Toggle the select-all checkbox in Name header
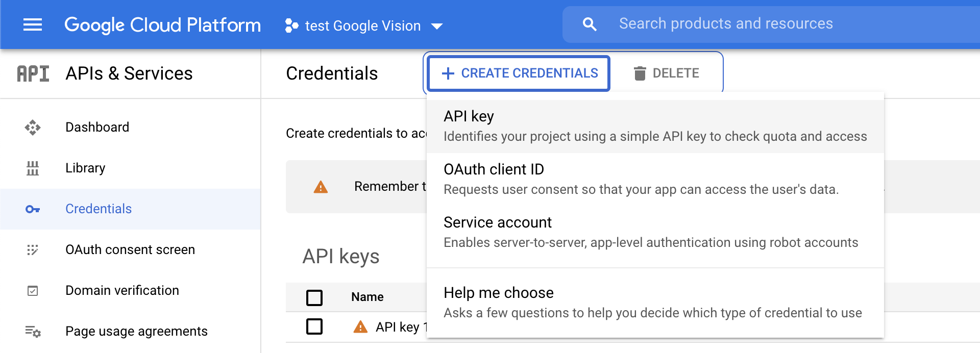Image resolution: width=980 pixels, height=353 pixels. [x=314, y=297]
